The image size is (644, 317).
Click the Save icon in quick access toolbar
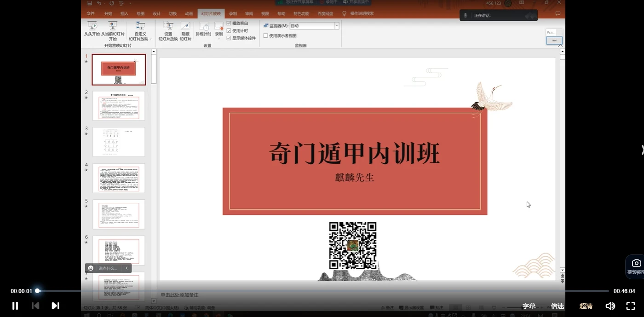[x=90, y=3]
